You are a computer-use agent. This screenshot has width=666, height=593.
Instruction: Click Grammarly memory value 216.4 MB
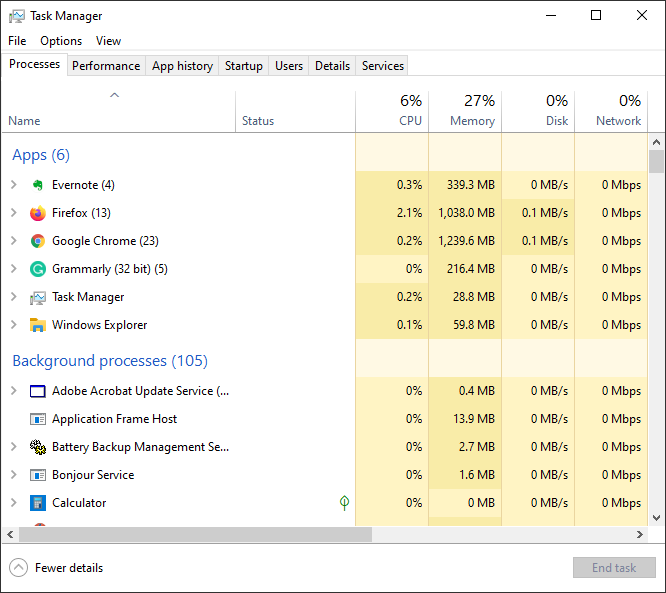(471, 269)
